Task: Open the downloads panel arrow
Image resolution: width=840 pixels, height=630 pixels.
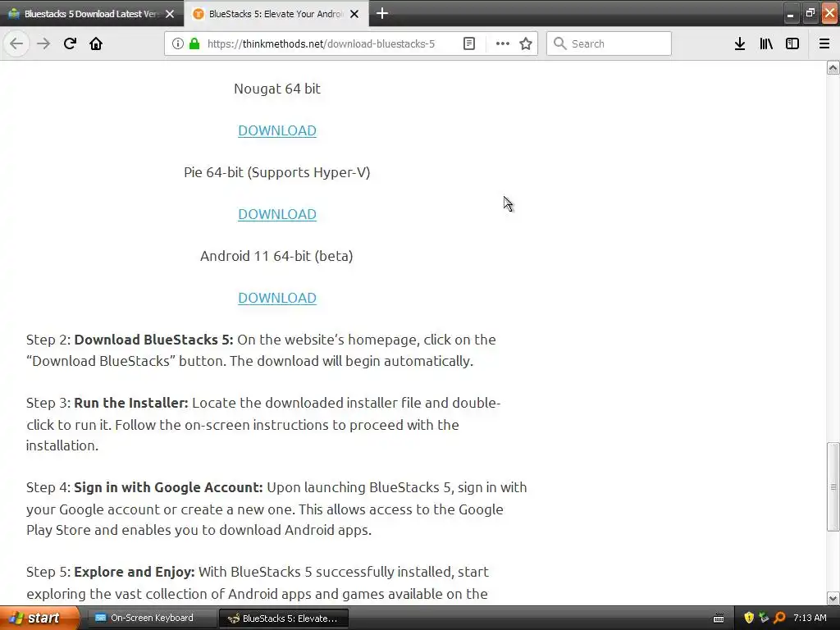Action: [740, 43]
